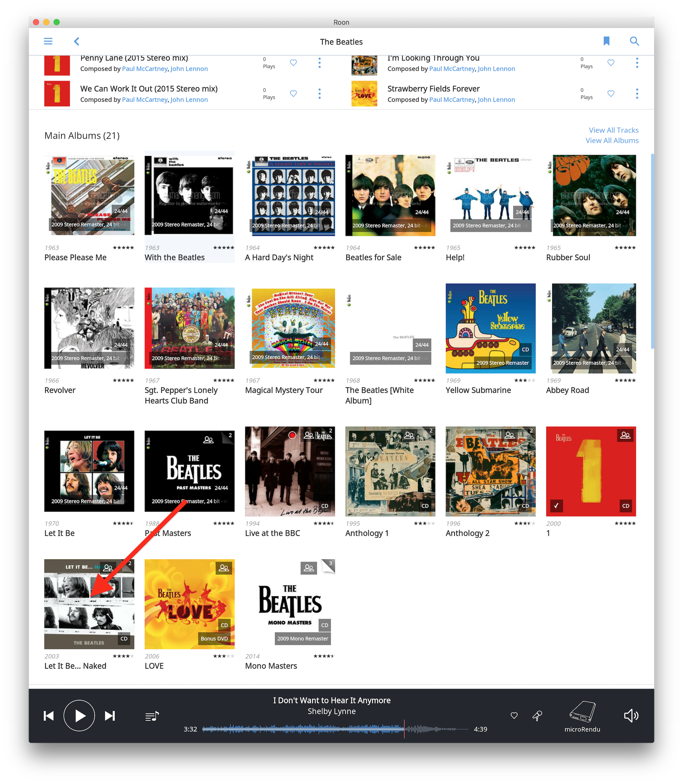The width and height of the screenshot is (683, 784).
Task: Click the people badge on LOVE cover
Action: pos(224,568)
